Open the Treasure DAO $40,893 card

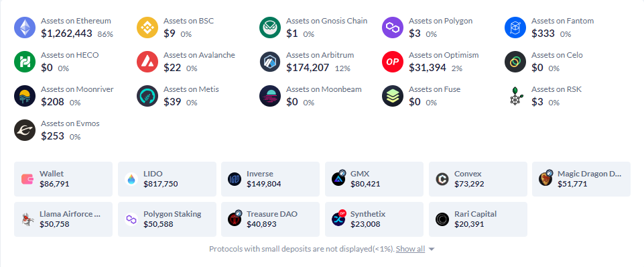point(270,219)
